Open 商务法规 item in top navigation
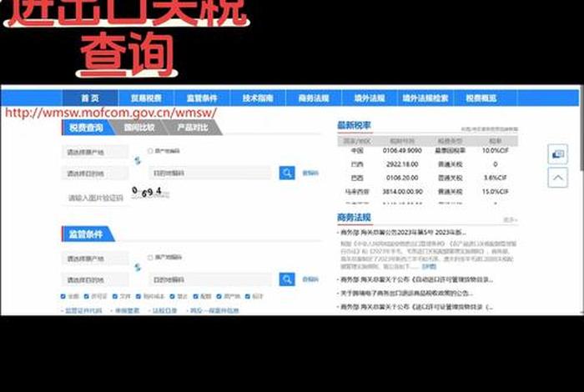This screenshot has height=392, width=584. 314,98
